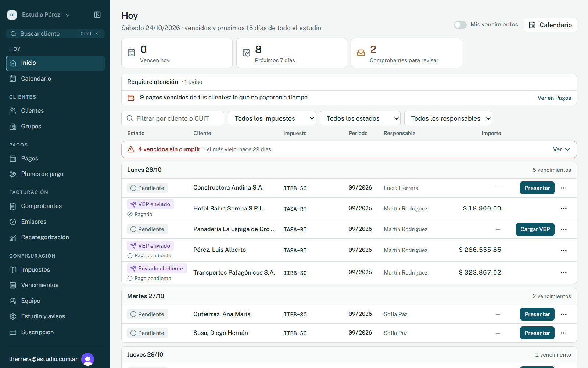Click the Estudio y avisos gear icon

tap(13, 316)
